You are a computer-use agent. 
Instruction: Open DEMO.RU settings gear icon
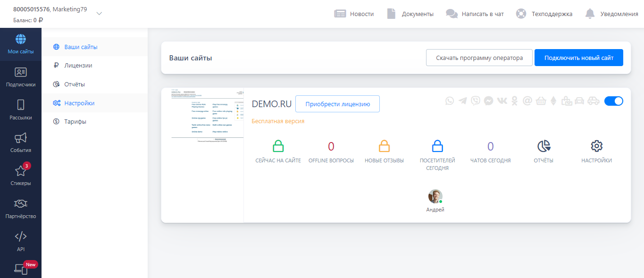pyautogui.click(x=596, y=146)
